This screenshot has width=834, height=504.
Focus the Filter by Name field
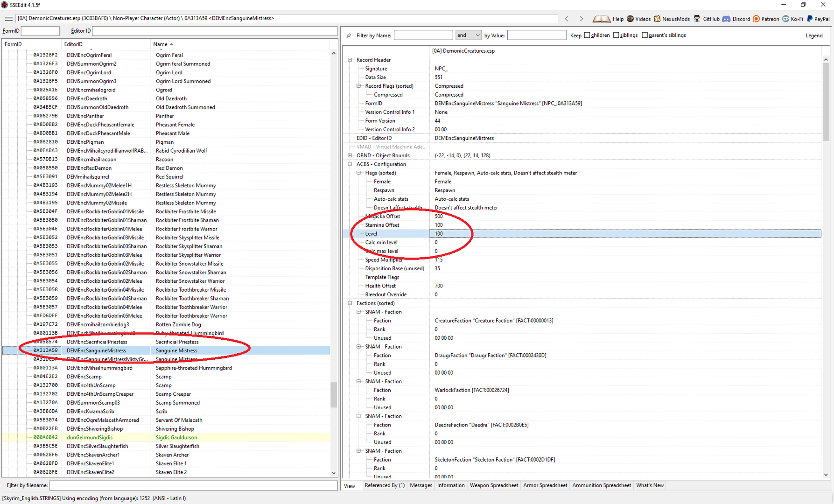coord(423,35)
